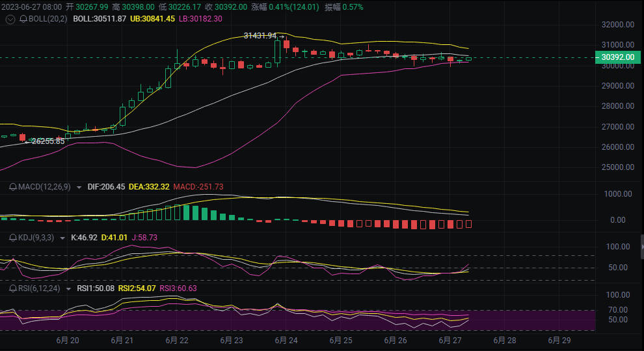Click the DEA:332.32 value

[149, 187]
